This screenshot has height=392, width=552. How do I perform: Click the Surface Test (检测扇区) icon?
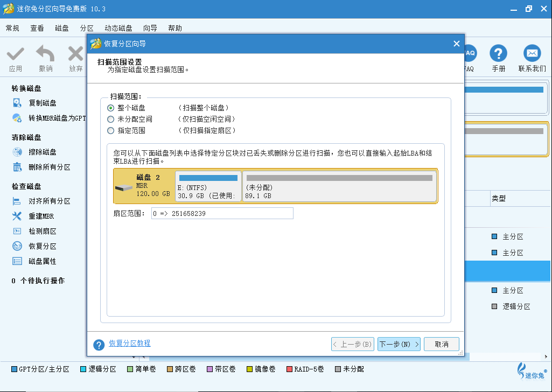point(17,231)
